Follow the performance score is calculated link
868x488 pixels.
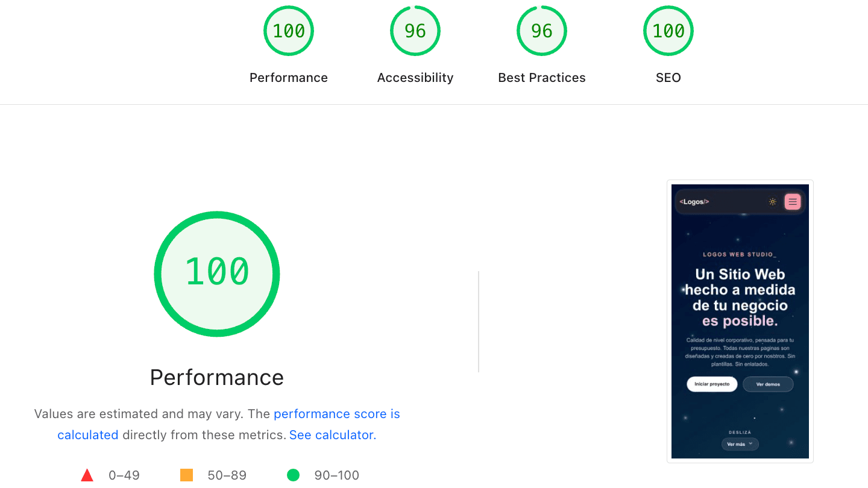(336, 414)
